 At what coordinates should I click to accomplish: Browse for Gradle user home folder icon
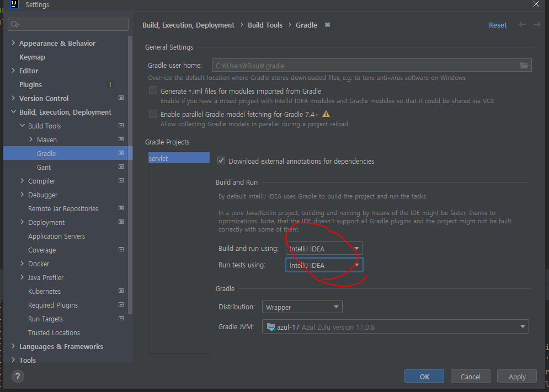pyautogui.click(x=524, y=66)
